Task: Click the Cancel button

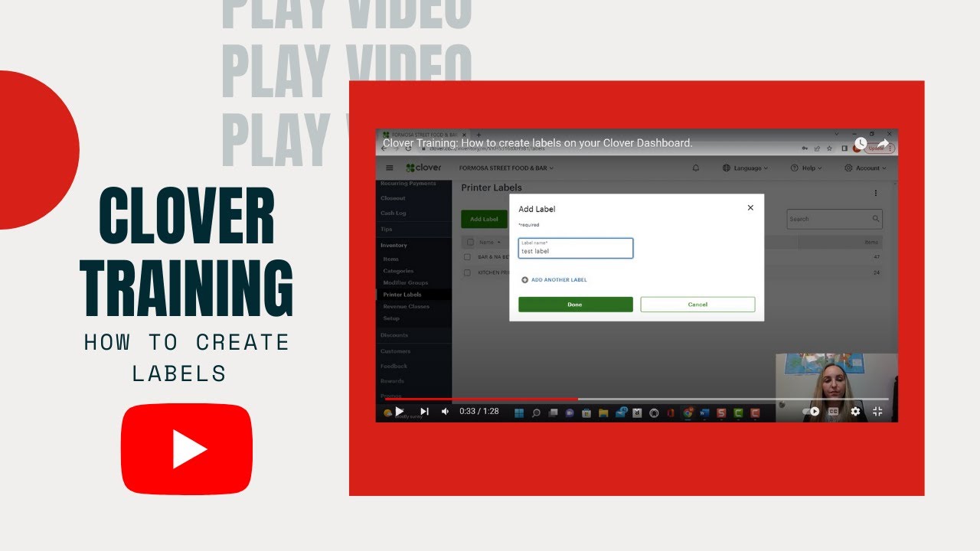Action: click(697, 305)
